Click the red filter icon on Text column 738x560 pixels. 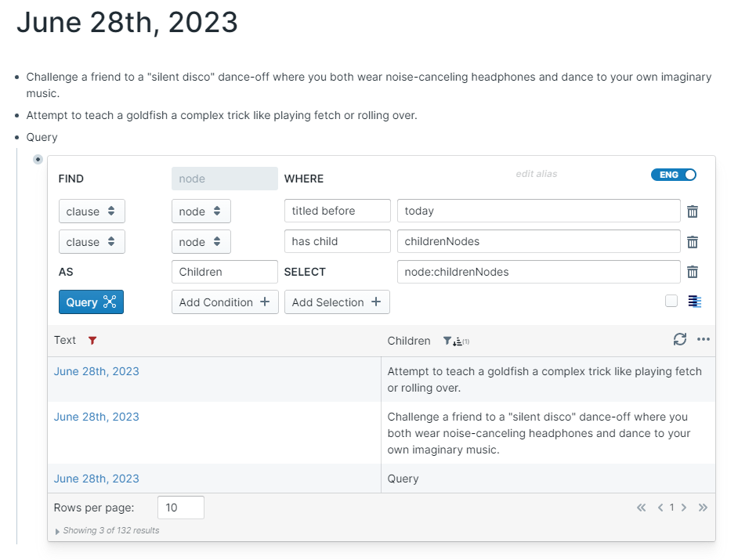pos(92,341)
